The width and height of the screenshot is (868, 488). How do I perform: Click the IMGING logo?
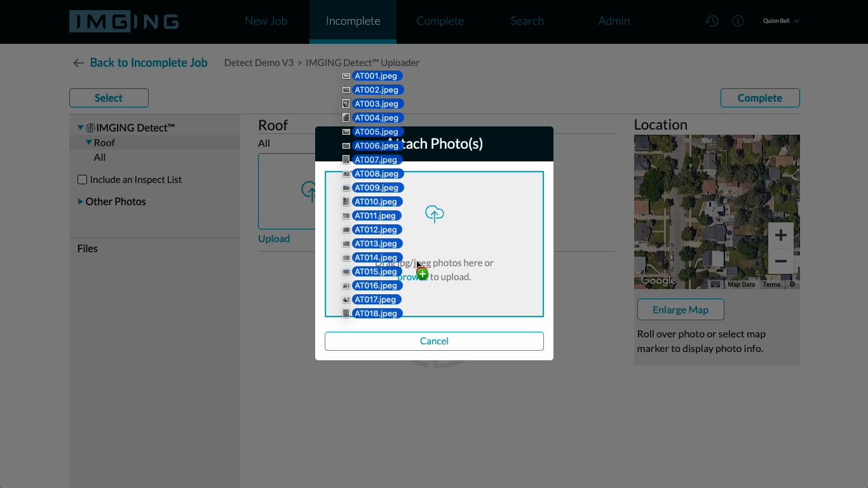tap(124, 22)
